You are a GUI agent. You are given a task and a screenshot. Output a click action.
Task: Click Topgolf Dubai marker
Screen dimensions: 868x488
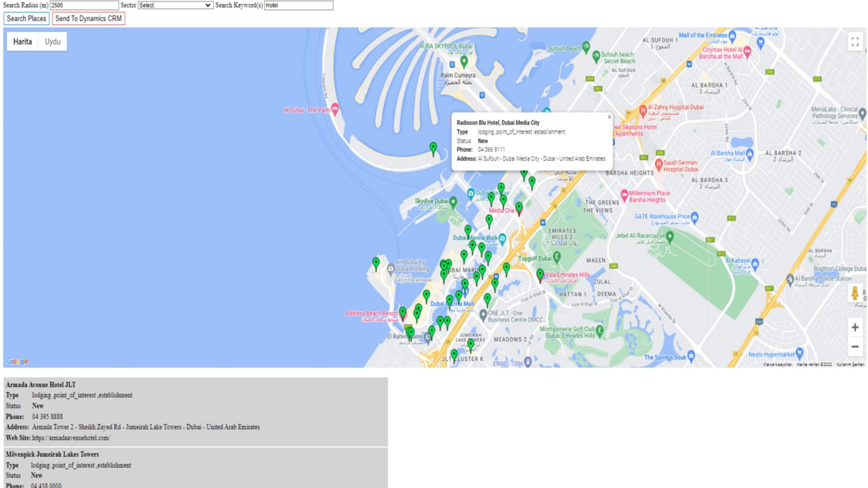pos(557,257)
